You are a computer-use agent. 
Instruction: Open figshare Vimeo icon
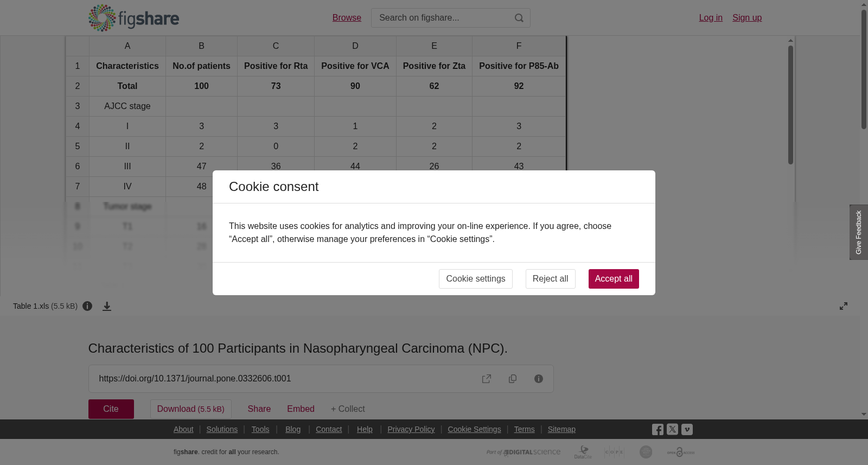click(687, 429)
